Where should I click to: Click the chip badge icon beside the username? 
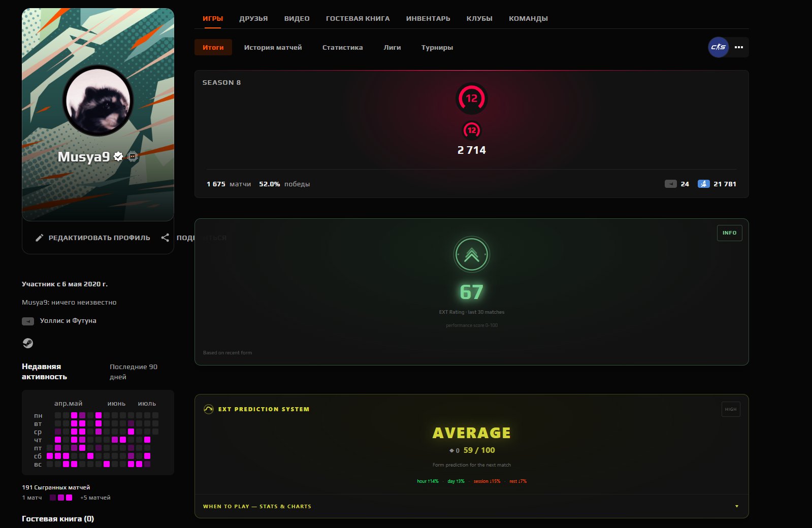[133, 156]
